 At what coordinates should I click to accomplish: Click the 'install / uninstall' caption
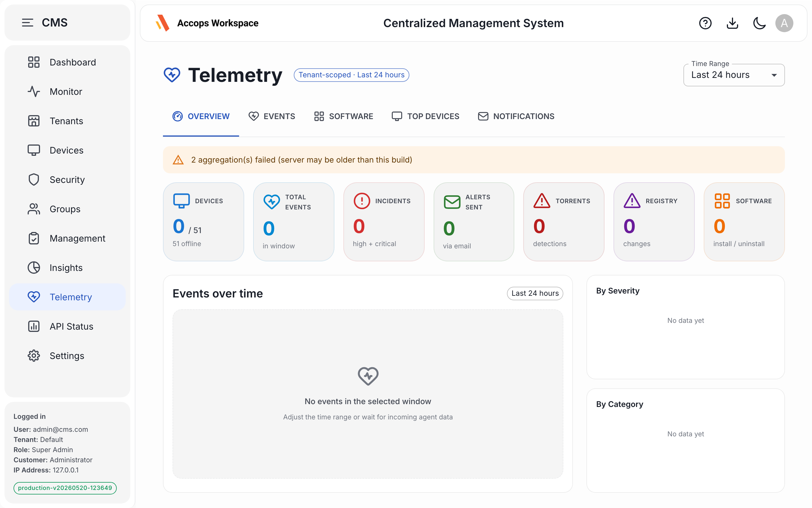[739, 244]
